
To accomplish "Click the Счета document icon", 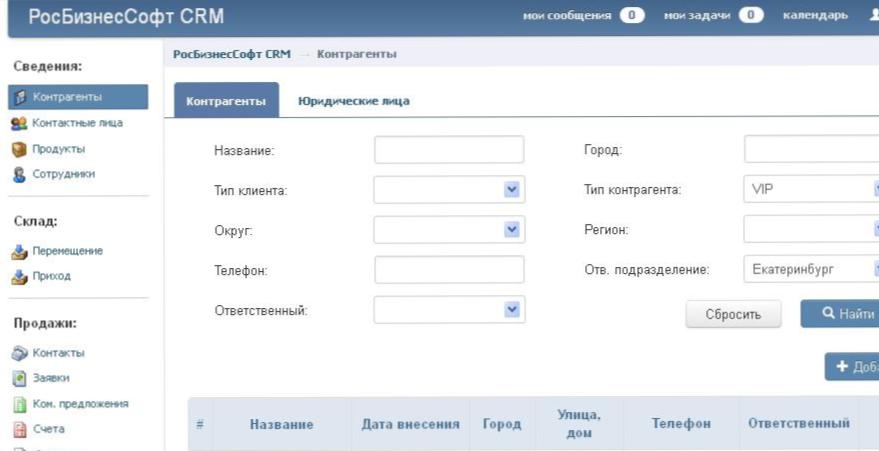I will coord(19,430).
